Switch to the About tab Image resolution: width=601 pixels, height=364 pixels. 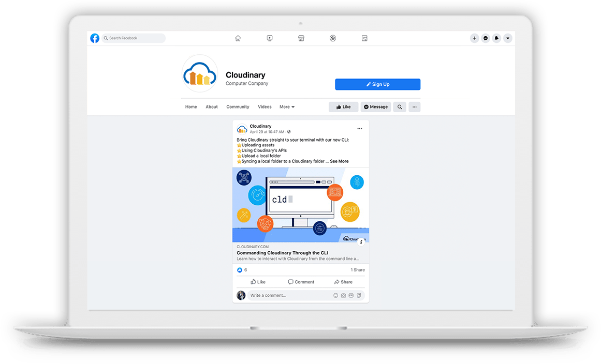[x=212, y=107]
